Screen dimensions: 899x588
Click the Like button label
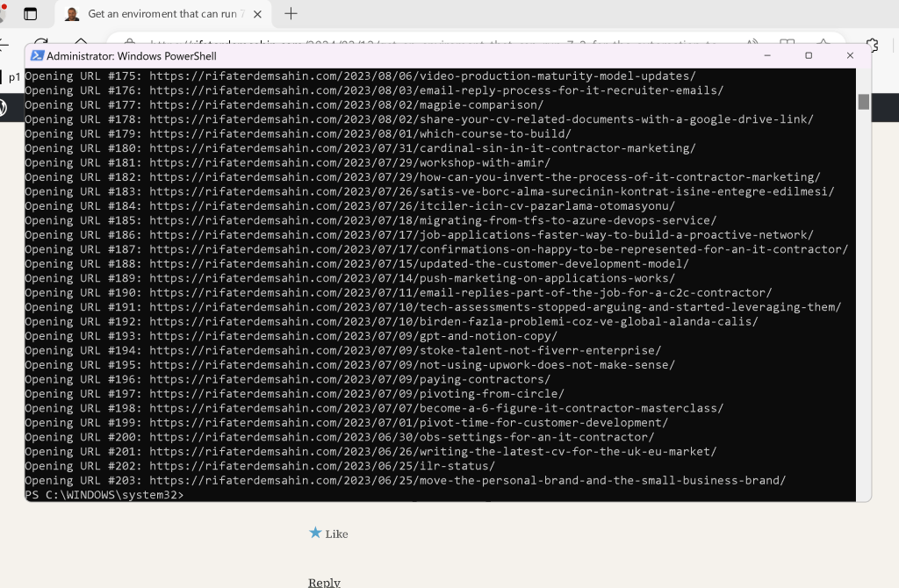(x=336, y=534)
